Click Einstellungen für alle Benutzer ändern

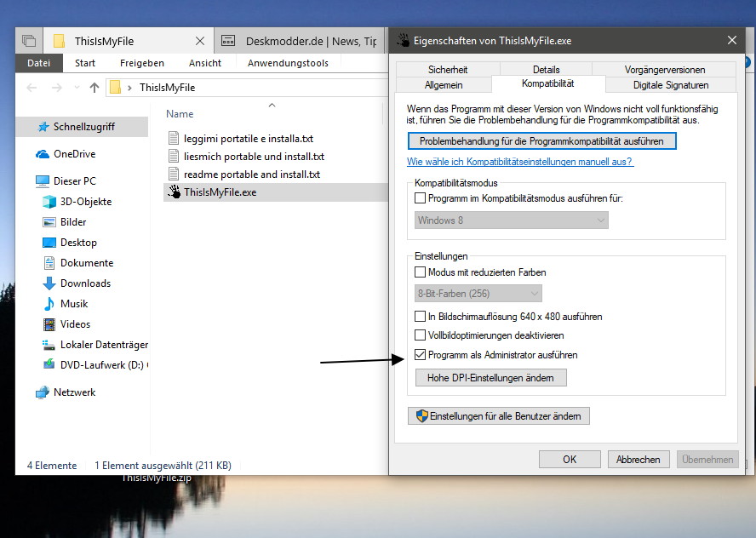tap(499, 416)
